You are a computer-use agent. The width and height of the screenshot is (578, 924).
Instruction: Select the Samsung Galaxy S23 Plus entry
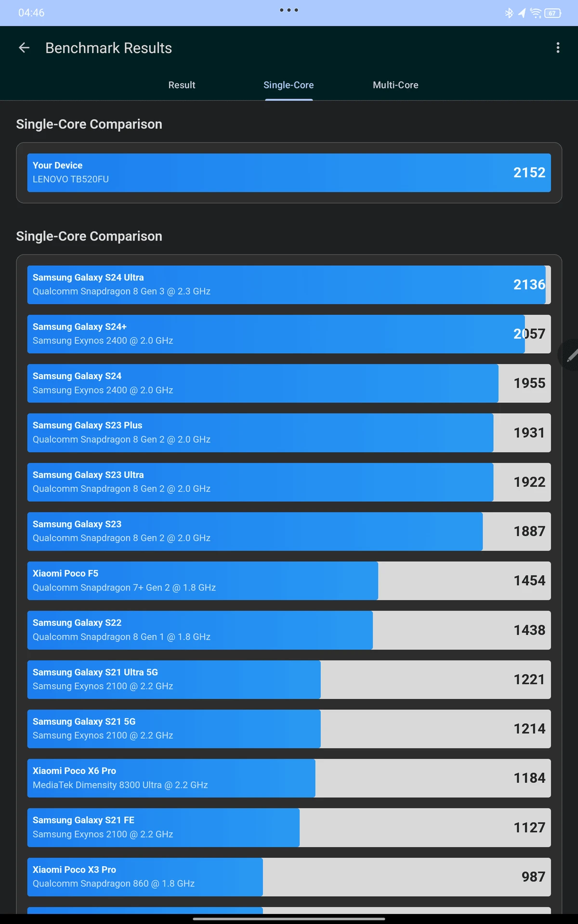[x=289, y=433]
